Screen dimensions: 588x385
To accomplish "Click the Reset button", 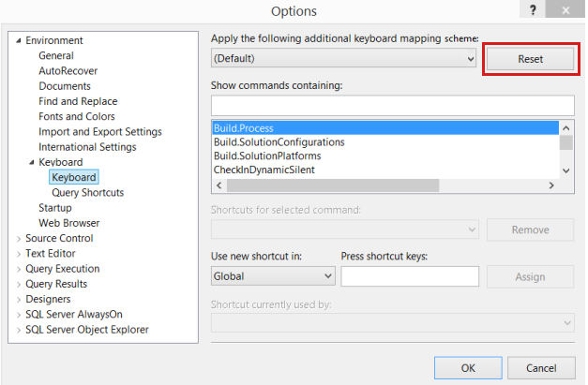I will (x=530, y=59).
